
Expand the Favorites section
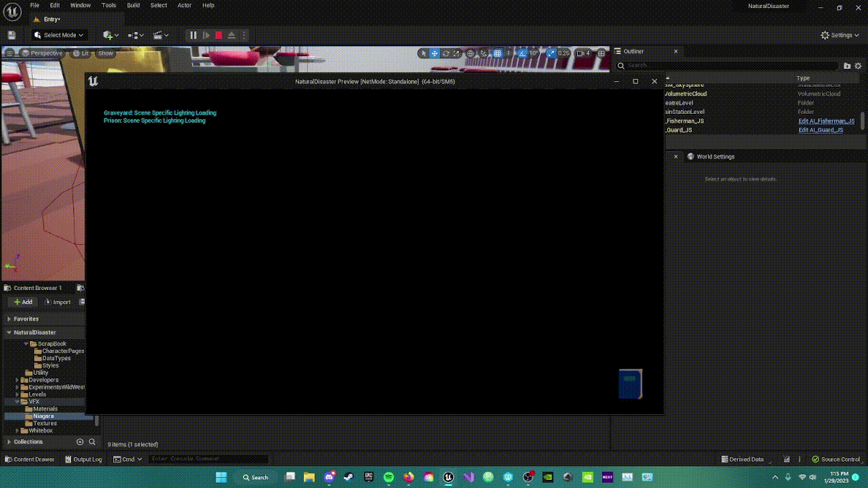(9, 319)
